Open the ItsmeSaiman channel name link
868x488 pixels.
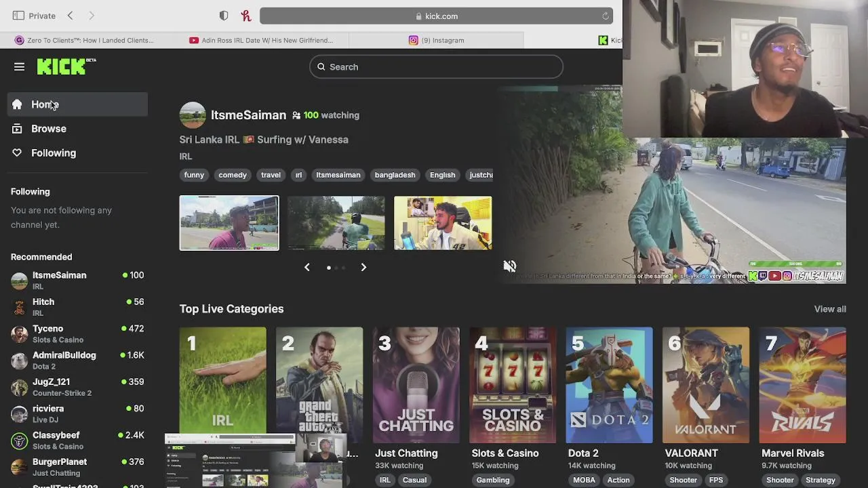pos(248,115)
